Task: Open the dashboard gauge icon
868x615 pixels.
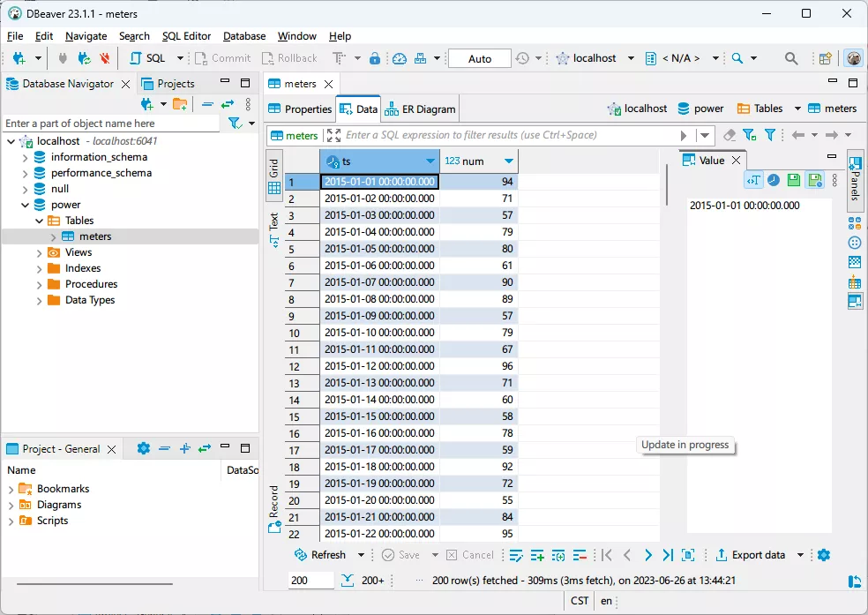Action: coord(400,58)
